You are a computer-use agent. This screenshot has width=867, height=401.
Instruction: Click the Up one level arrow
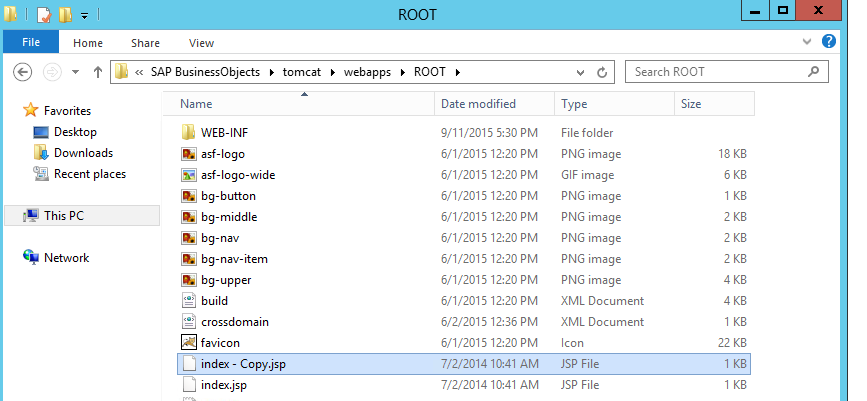point(98,72)
